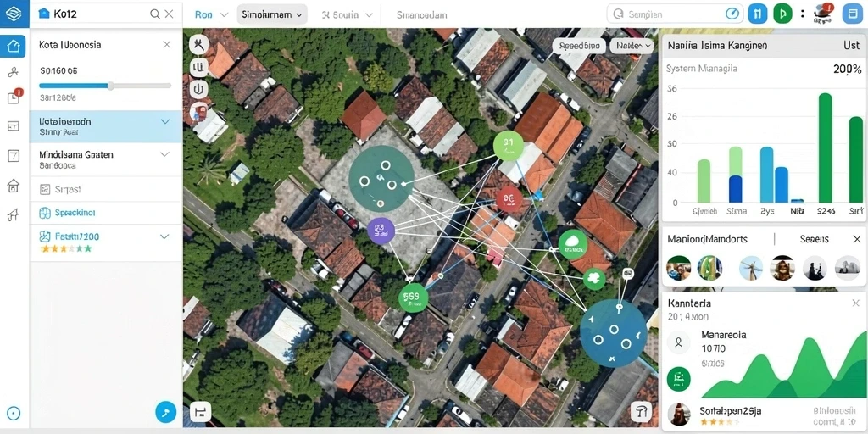Viewport: 868px width, 434px height.
Task: Expand the Minddana Gaaten section
Action: pyautogui.click(x=164, y=154)
